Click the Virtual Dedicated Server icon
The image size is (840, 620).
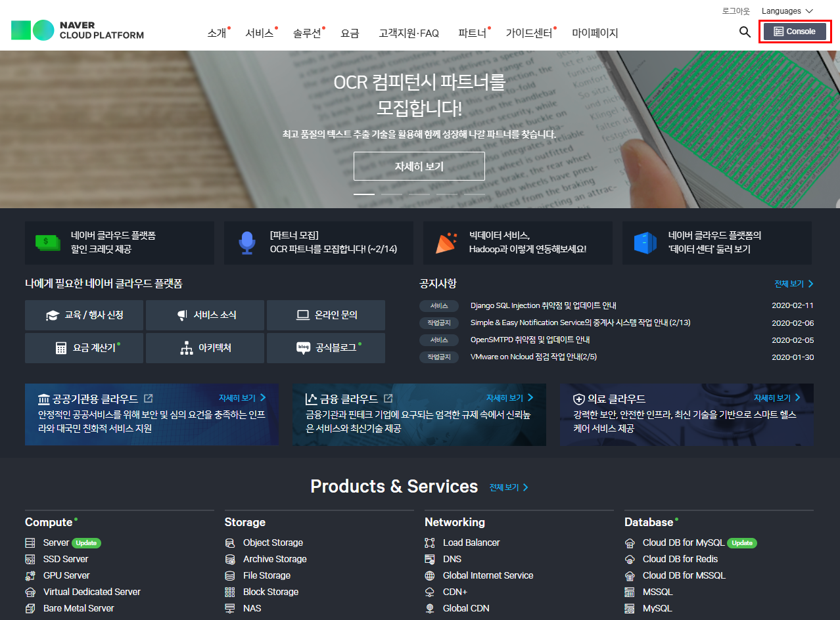tap(30, 592)
